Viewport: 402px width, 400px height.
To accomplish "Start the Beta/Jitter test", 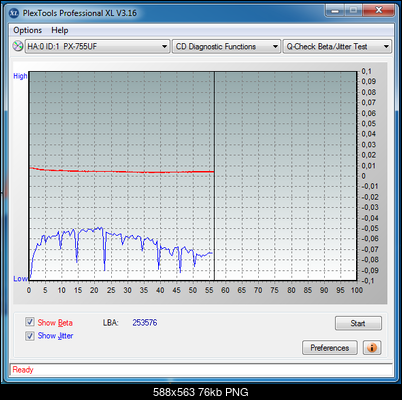I will pyautogui.click(x=358, y=323).
